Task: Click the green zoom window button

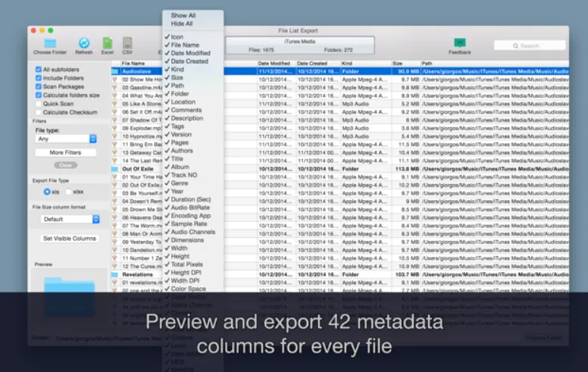Action: pos(51,30)
